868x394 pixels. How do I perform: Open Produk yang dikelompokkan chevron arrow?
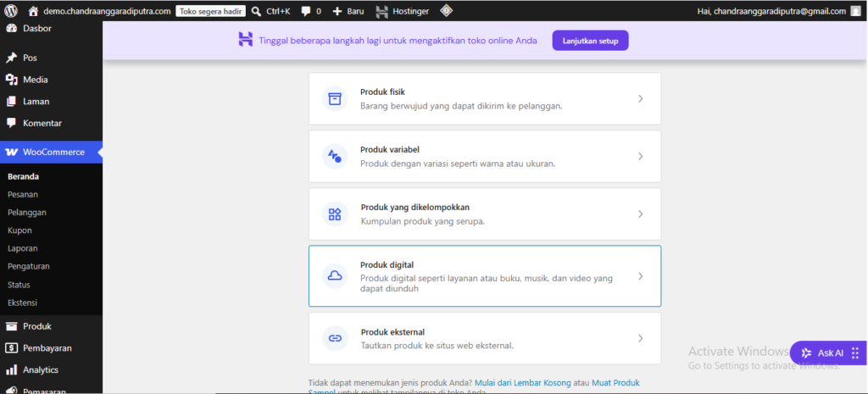point(641,214)
